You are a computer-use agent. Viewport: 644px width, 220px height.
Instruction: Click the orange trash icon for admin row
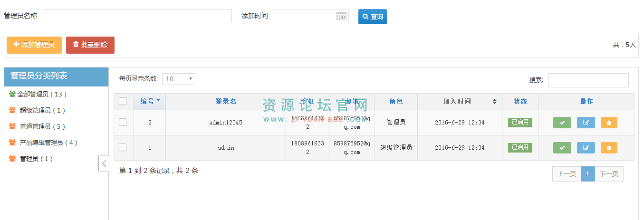click(x=609, y=148)
